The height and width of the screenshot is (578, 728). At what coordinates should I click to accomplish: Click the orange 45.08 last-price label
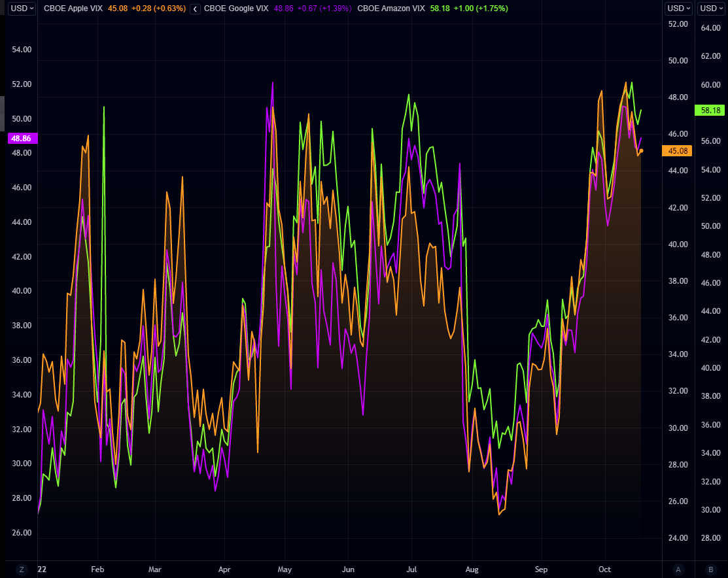pyautogui.click(x=678, y=151)
